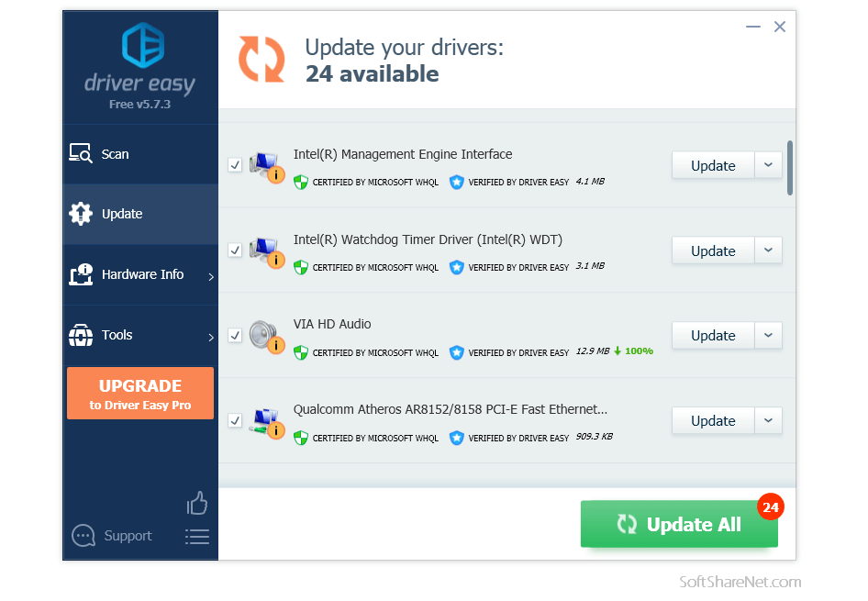The width and height of the screenshot is (868, 601).
Task: Click the red 24 badge on Update All
Action: (x=771, y=506)
